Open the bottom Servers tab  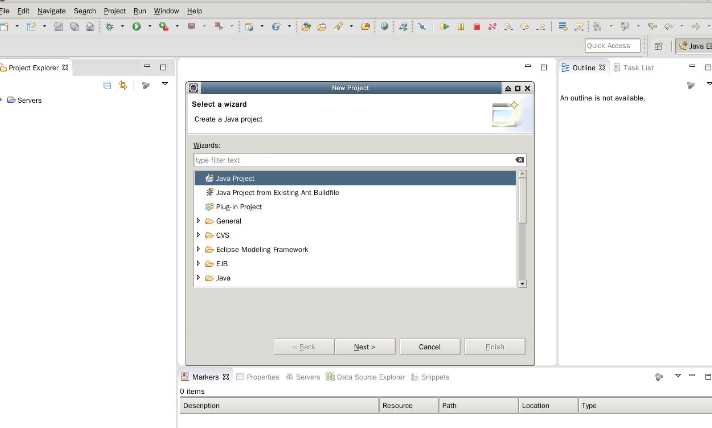303,377
